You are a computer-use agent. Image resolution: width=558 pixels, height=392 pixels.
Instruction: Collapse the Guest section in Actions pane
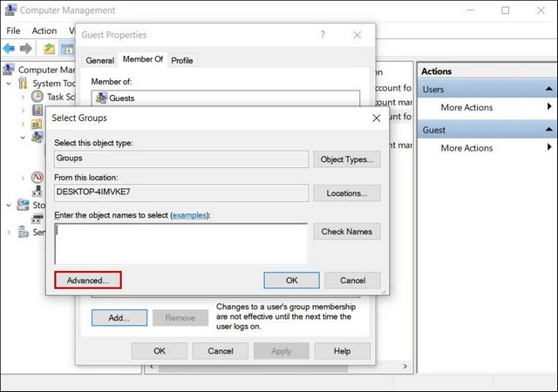pos(548,129)
